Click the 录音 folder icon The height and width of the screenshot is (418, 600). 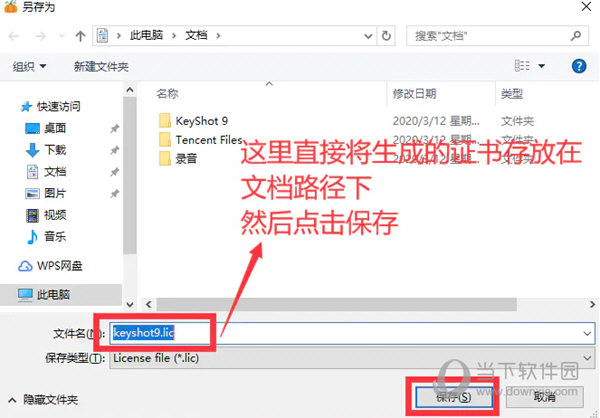165,158
